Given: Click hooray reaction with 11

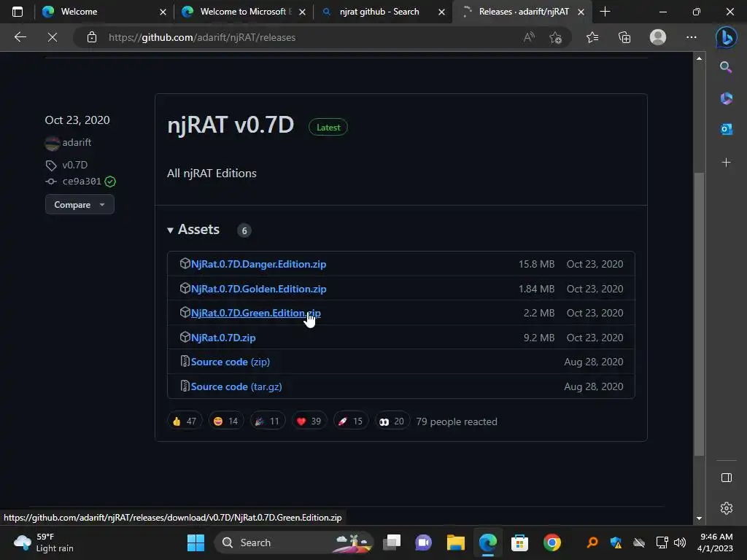Looking at the screenshot, I should pyautogui.click(x=267, y=421).
